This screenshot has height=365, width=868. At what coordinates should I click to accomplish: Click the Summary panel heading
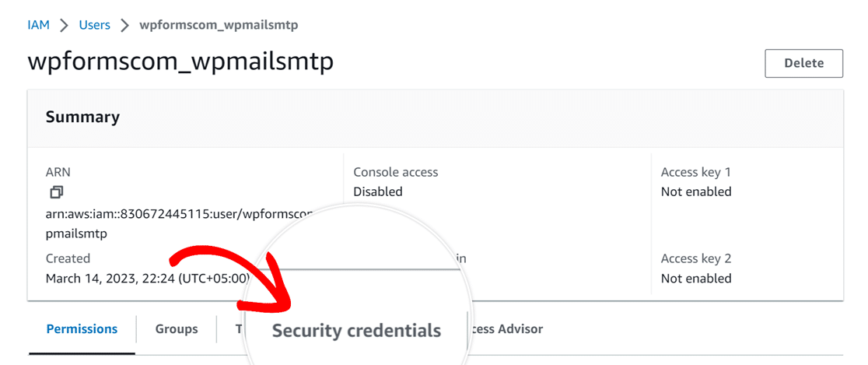[82, 117]
